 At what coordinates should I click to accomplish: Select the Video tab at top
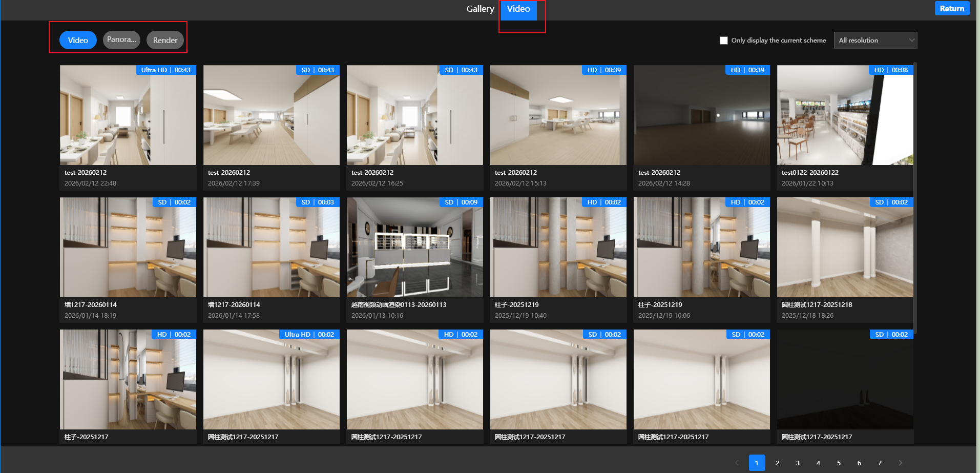pos(518,9)
